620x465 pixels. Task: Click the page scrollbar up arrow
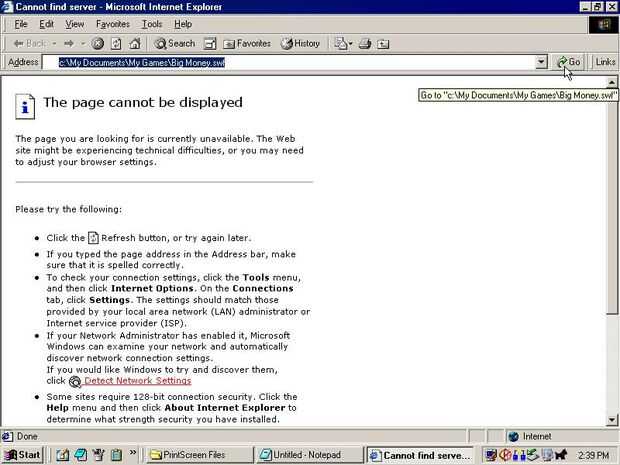(x=612, y=82)
